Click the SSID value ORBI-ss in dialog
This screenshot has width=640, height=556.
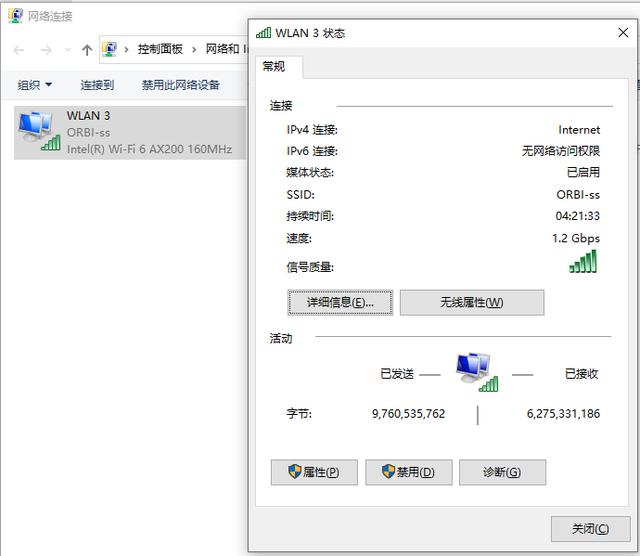point(578,195)
